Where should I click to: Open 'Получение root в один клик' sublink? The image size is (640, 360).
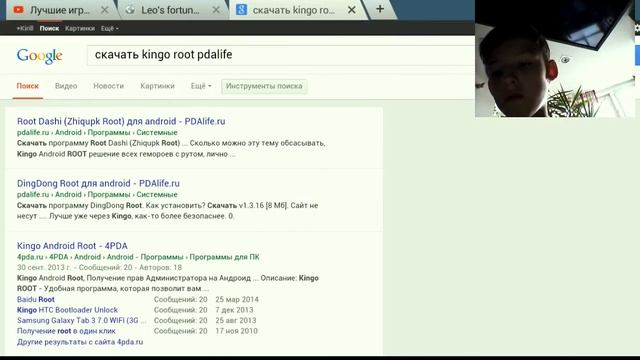tap(66, 331)
